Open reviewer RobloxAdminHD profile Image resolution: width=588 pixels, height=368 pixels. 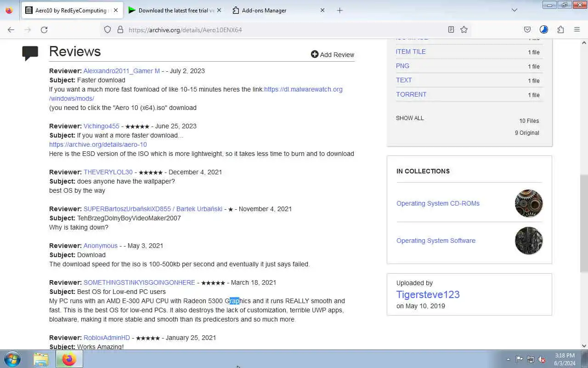[107, 338]
